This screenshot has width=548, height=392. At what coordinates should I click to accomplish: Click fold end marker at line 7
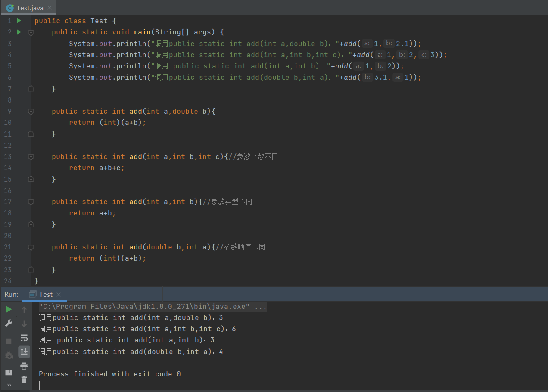31,89
